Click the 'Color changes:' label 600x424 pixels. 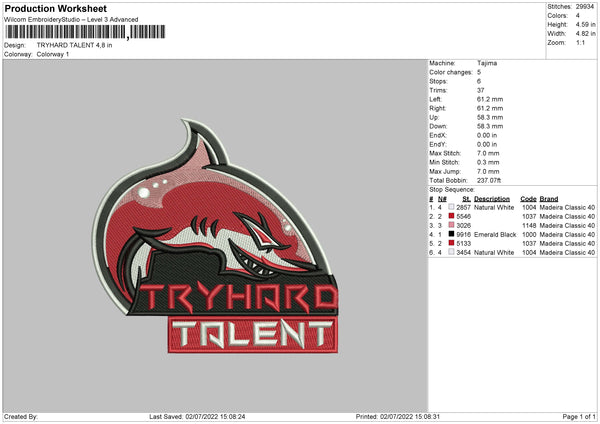[x=451, y=72]
